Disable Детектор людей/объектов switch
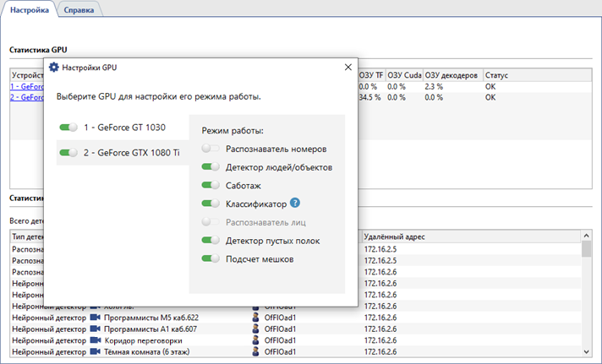This screenshot has width=602, height=364. pyautogui.click(x=211, y=167)
